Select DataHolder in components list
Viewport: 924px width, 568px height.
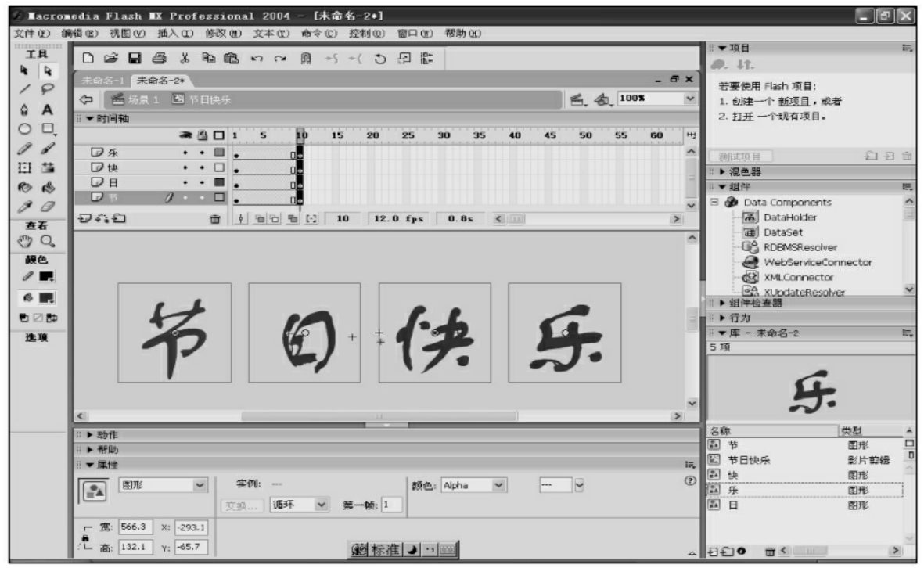789,217
